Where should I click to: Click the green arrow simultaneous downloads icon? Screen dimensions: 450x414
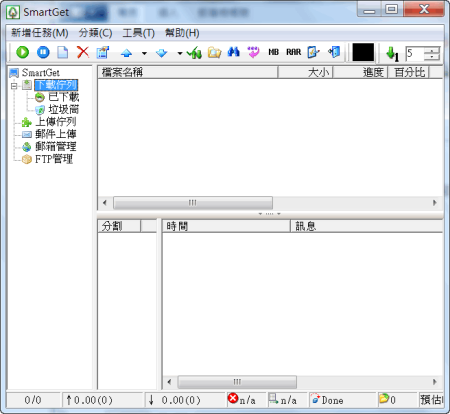pos(392,53)
